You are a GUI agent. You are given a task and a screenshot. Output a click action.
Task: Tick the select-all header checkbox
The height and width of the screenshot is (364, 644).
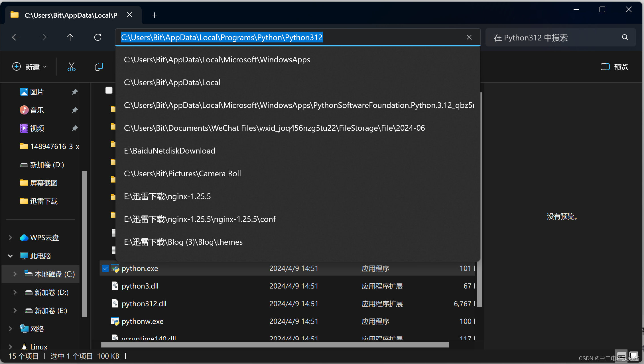[x=109, y=90]
